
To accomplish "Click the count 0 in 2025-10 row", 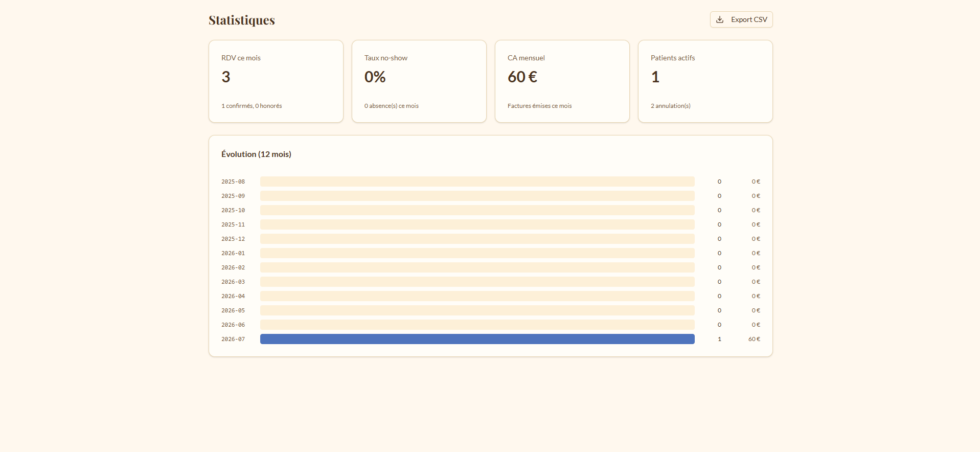I will click(x=719, y=210).
